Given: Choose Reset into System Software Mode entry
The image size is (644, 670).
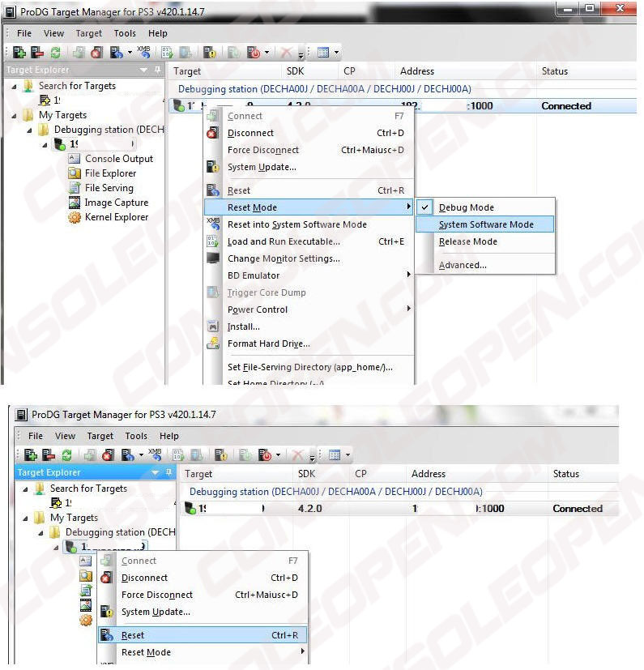Looking at the screenshot, I should [x=309, y=224].
